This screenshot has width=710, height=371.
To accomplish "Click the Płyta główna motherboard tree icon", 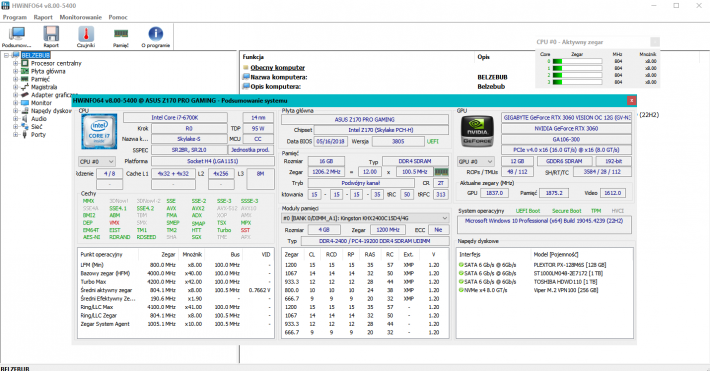I will [25, 71].
